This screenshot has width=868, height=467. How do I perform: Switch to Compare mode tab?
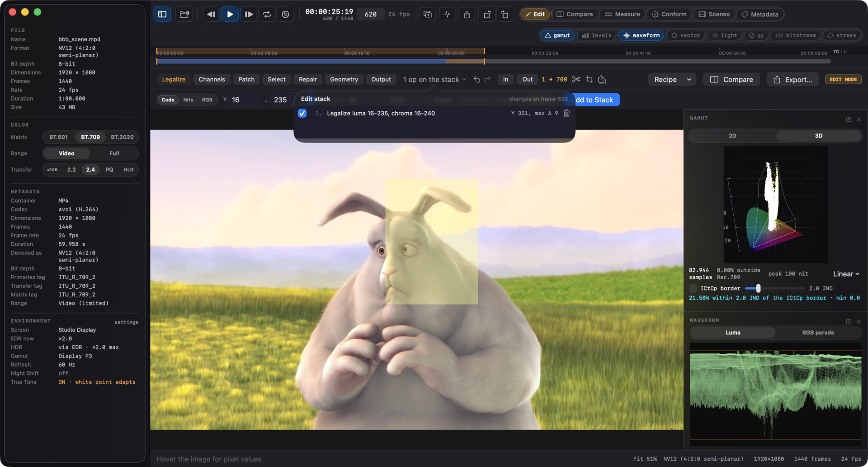point(575,14)
